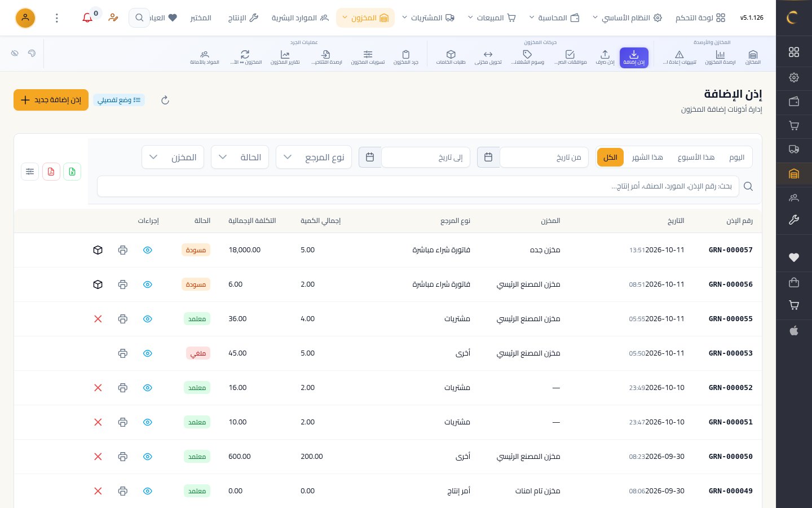Screen dimensions: 812x508
Task: Open the الموارد البشرية (HR) menu
Action: tap(300, 18)
